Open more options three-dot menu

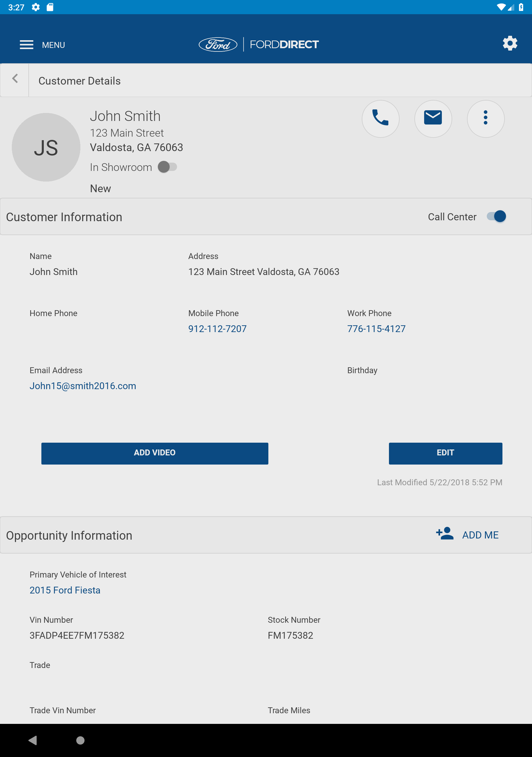pos(486,119)
